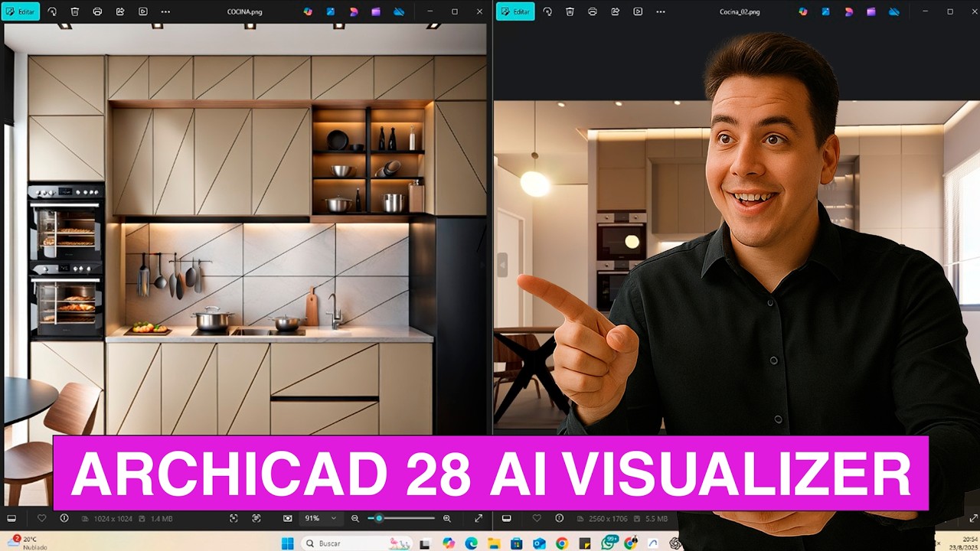Print the COCINA.png image

pyautogui.click(x=97, y=11)
